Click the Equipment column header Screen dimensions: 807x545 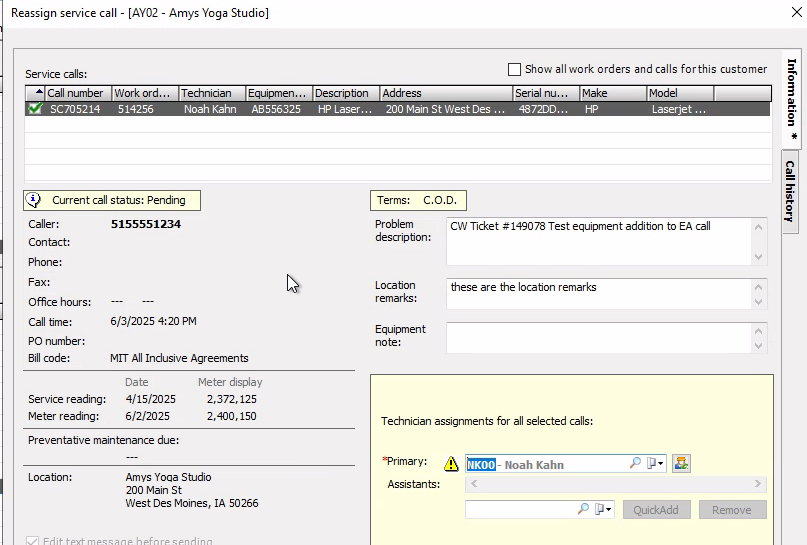click(278, 93)
